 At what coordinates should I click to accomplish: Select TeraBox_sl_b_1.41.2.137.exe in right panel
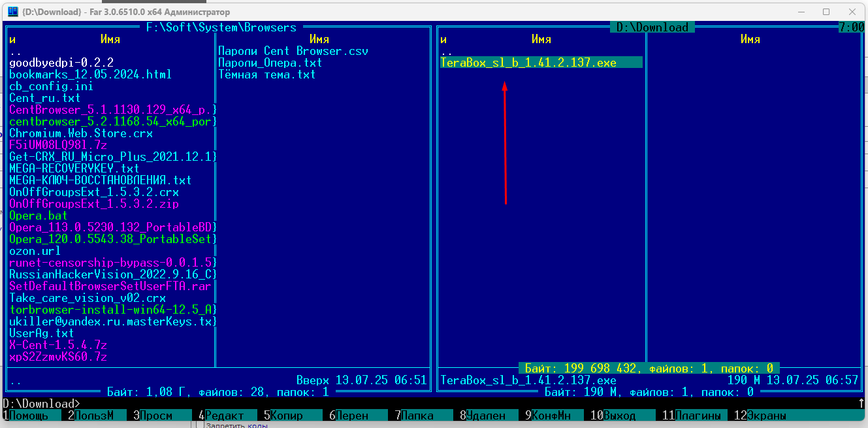click(541, 63)
